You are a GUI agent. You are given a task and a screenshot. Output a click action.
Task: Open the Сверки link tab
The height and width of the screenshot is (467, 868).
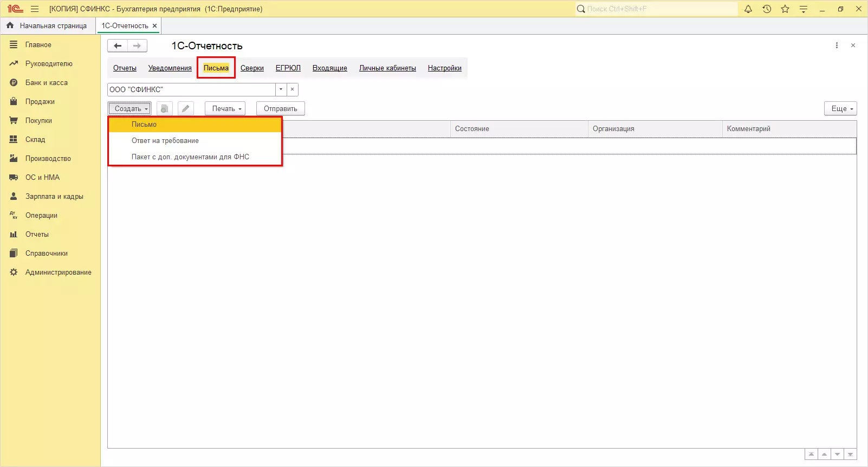[252, 68]
